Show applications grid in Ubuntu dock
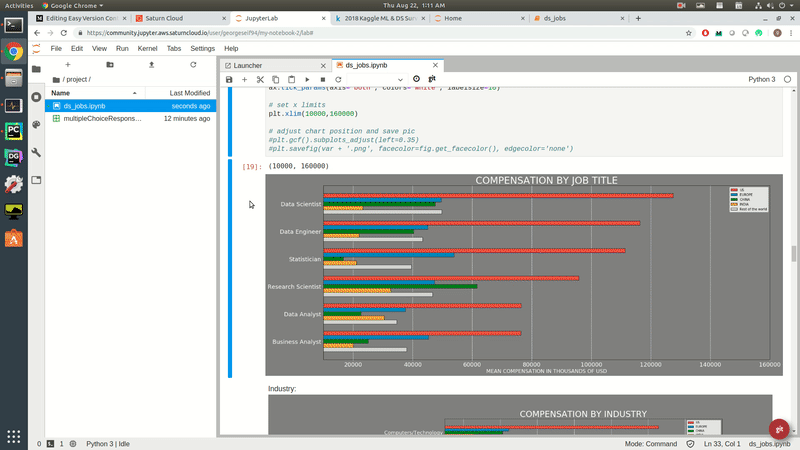Viewport: 800px width, 450px height. click(x=14, y=437)
